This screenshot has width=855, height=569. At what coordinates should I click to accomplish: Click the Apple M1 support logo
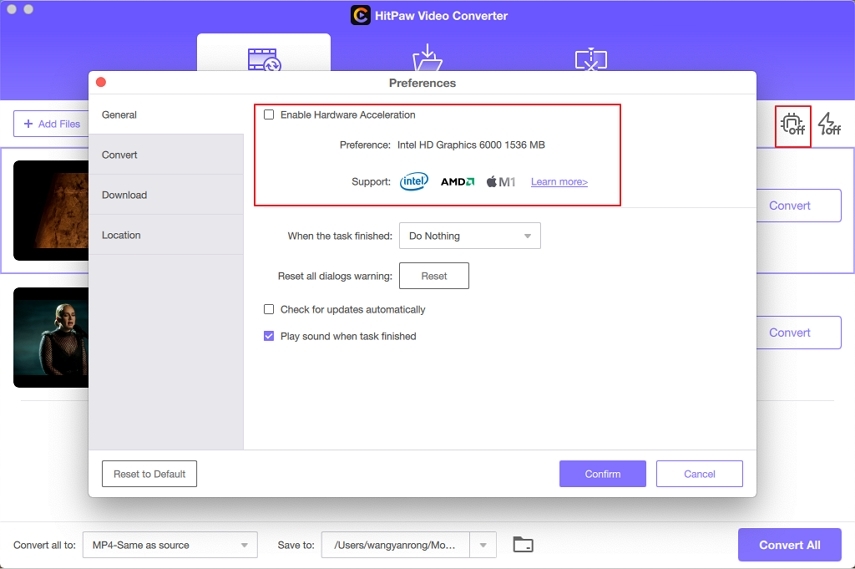tap(501, 182)
